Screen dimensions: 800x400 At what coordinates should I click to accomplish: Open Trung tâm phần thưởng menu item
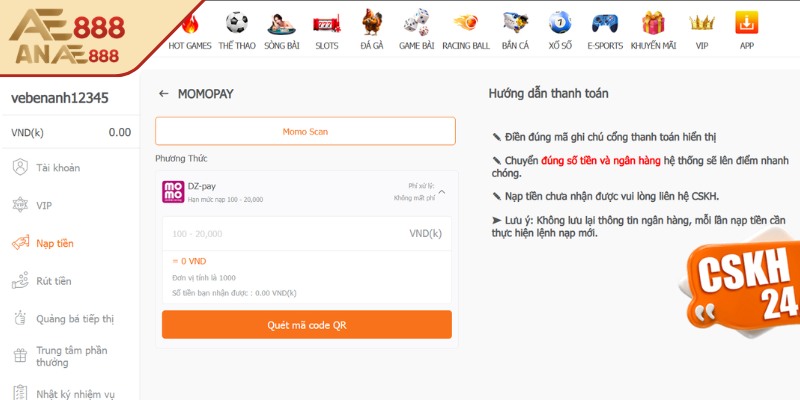[x=69, y=356]
